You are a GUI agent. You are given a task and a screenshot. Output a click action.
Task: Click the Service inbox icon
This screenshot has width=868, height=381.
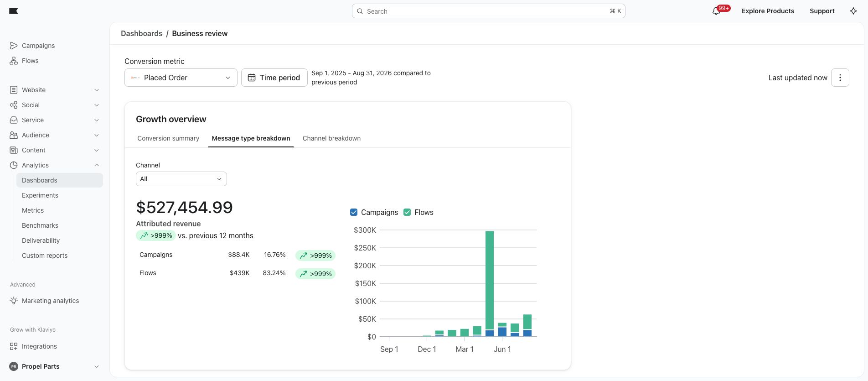click(14, 120)
